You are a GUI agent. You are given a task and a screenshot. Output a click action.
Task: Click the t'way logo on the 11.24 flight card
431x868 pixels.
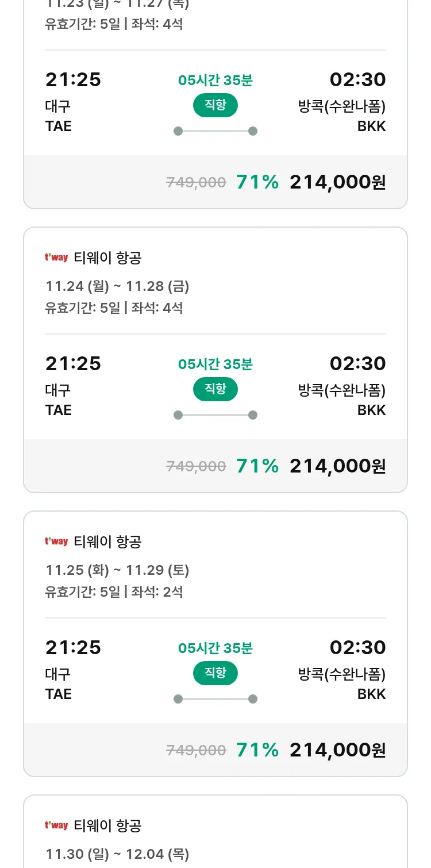[x=56, y=258]
